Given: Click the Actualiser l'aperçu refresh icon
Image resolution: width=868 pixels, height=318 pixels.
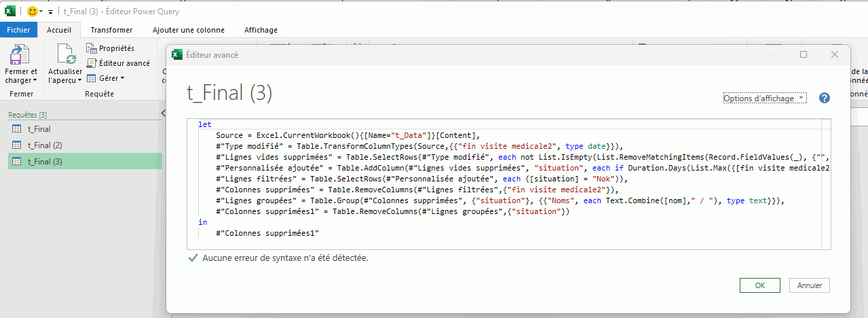Looking at the screenshot, I should (65, 54).
